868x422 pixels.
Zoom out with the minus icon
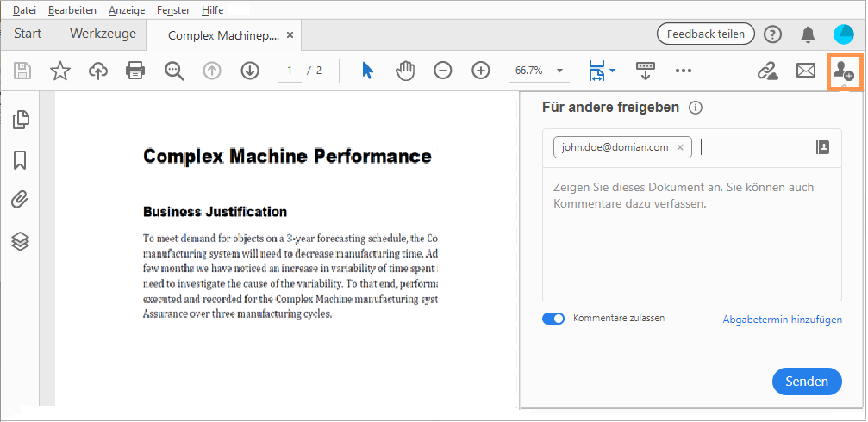tap(442, 71)
